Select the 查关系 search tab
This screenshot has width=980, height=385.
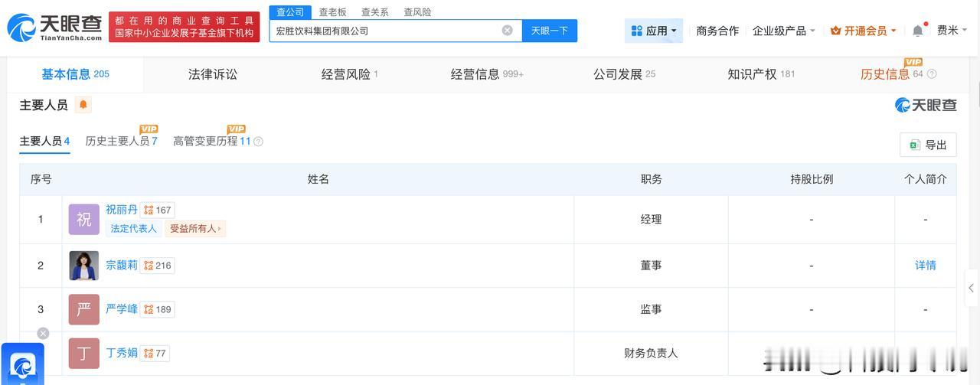374,12
